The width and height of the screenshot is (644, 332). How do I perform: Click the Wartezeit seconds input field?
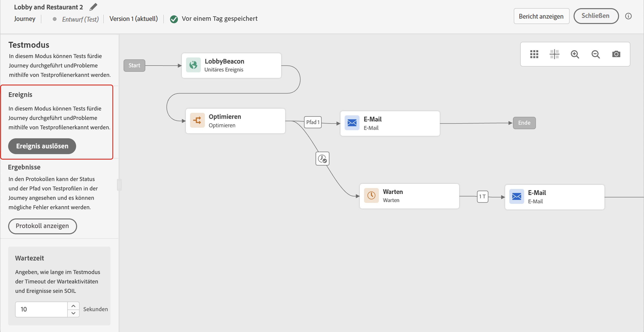click(41, 309)
